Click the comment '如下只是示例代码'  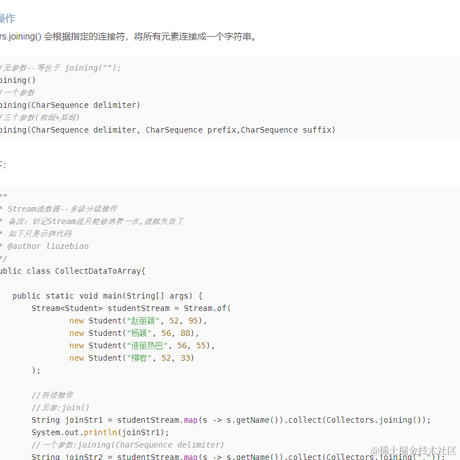tap(40, 234)
